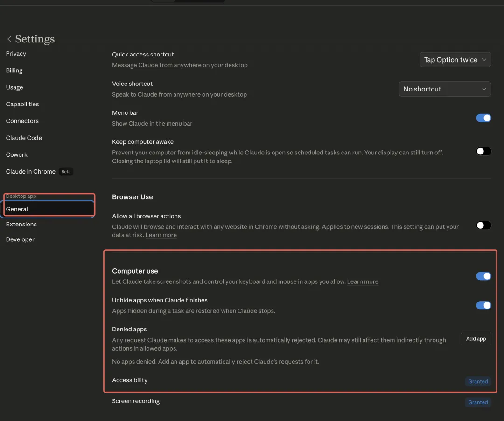This screenshot has height=421, width=504.
Task: Click the Accessibility Granted badge
Action: (x=478, y=381)
